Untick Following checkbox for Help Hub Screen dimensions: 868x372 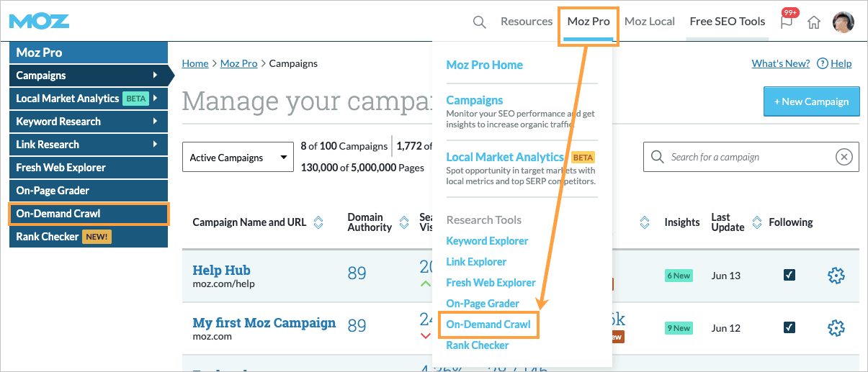[x=789, y=275]
